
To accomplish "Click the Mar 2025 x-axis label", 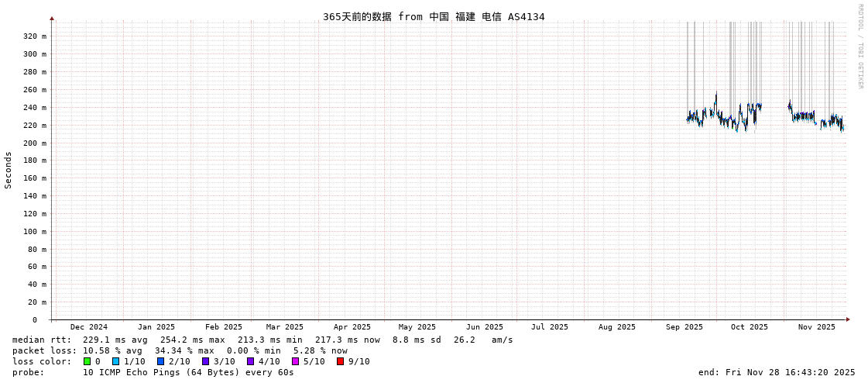I will point(284,327).
